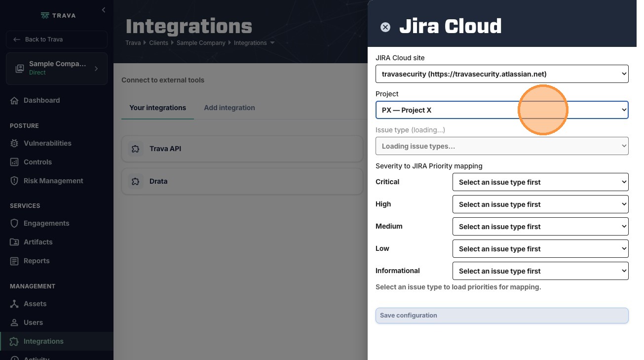Open the Drata integration card
The width and height of the screenshot is (644, 360).
[x=242, y=181]
